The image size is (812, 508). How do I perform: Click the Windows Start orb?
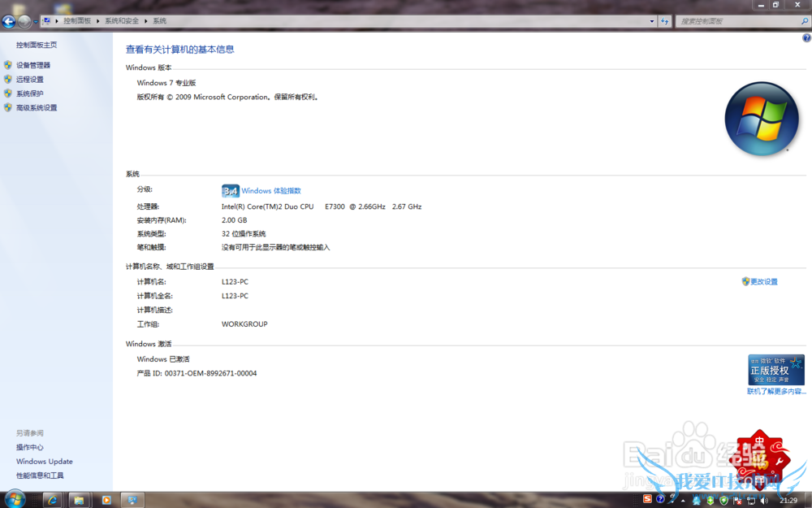pos(14,499)
